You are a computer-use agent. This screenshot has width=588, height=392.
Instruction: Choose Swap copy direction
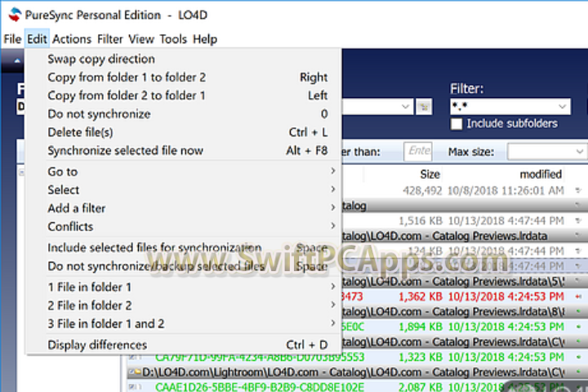coord(184,59)
